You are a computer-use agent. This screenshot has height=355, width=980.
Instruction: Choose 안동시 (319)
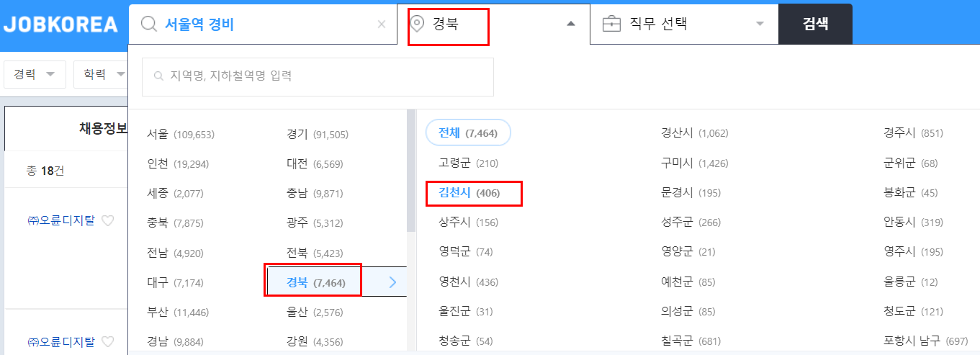coord(913,223)
